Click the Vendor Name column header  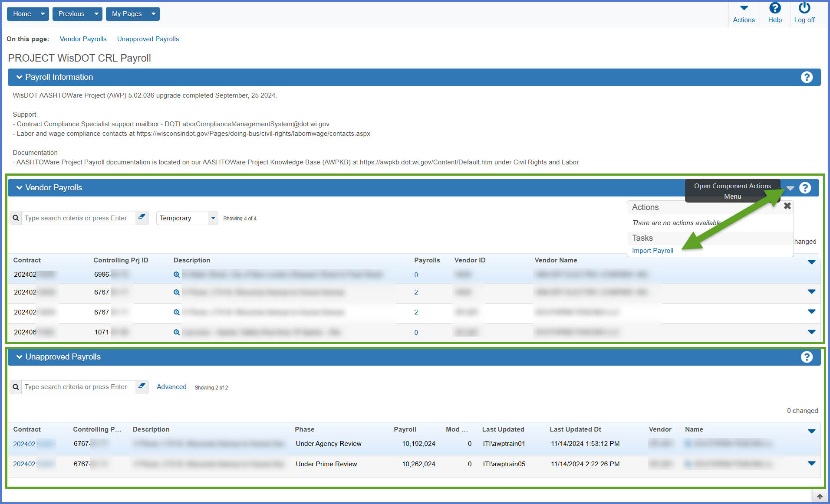point(556,260)
